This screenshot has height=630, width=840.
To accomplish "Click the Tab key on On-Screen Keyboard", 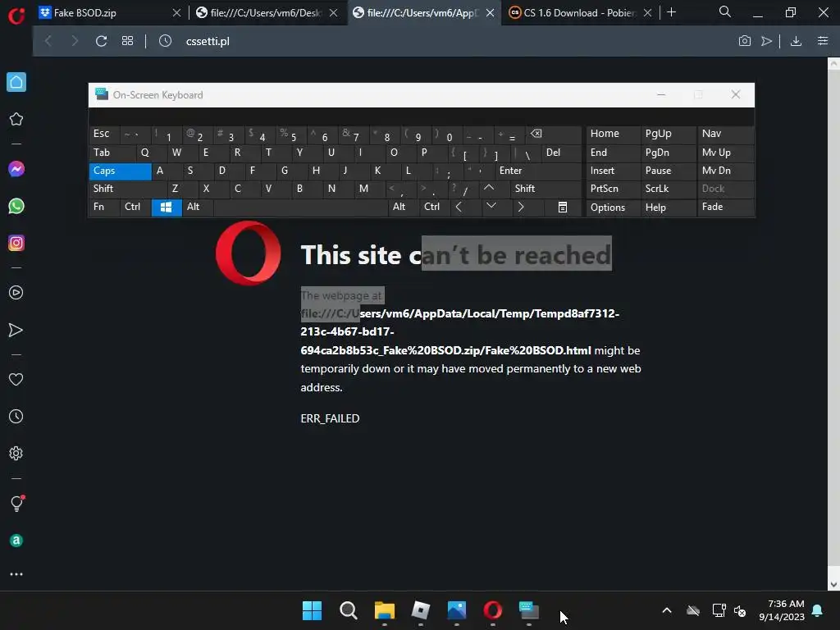I will [x=112, y=153].
